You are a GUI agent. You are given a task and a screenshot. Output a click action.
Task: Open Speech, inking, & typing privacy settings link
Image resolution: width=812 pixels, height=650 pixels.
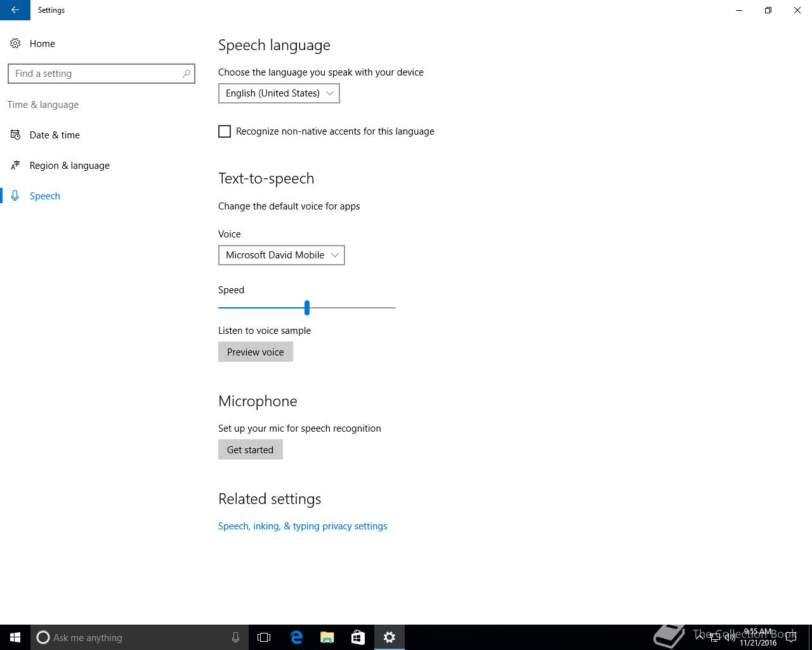click(303, 526)
